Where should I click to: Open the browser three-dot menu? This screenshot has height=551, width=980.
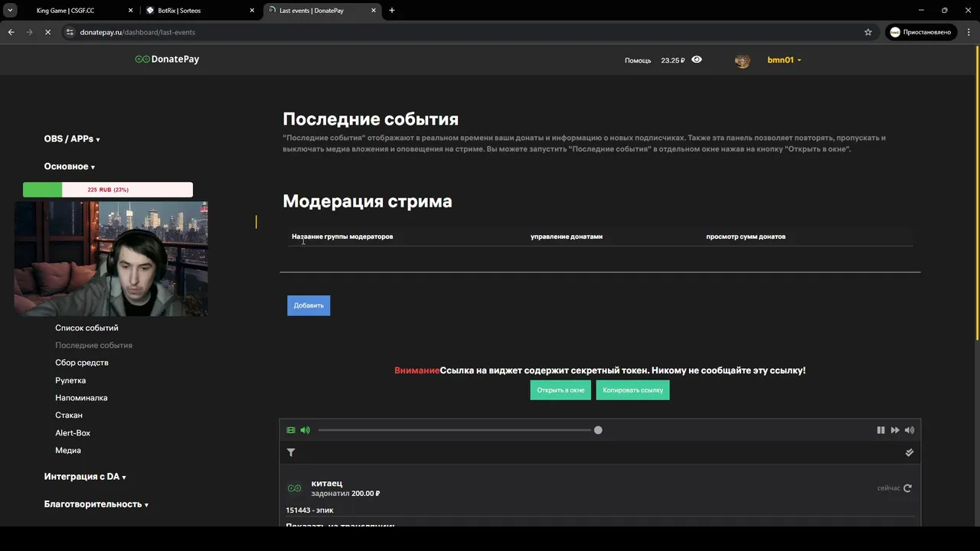(969, 32)
